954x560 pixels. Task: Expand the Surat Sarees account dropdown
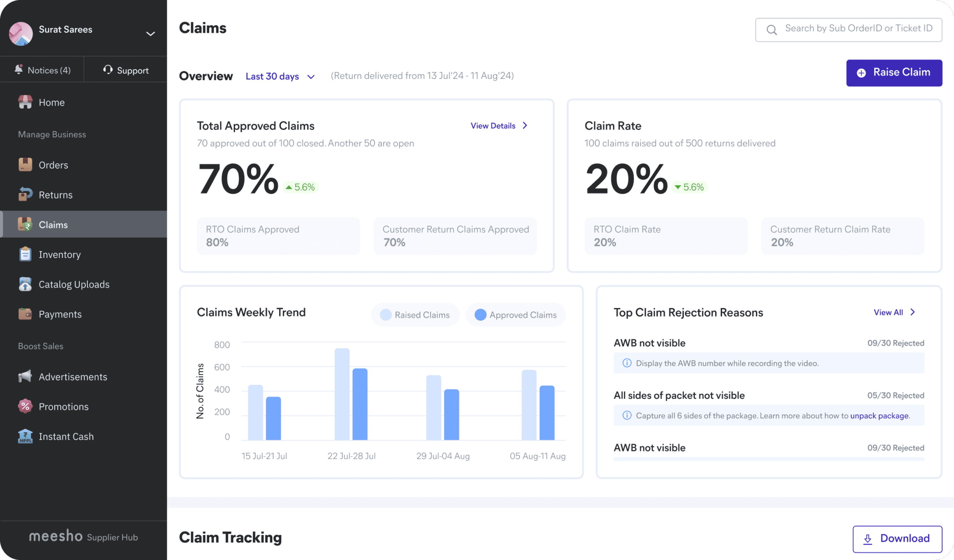[x=150, y=34]
